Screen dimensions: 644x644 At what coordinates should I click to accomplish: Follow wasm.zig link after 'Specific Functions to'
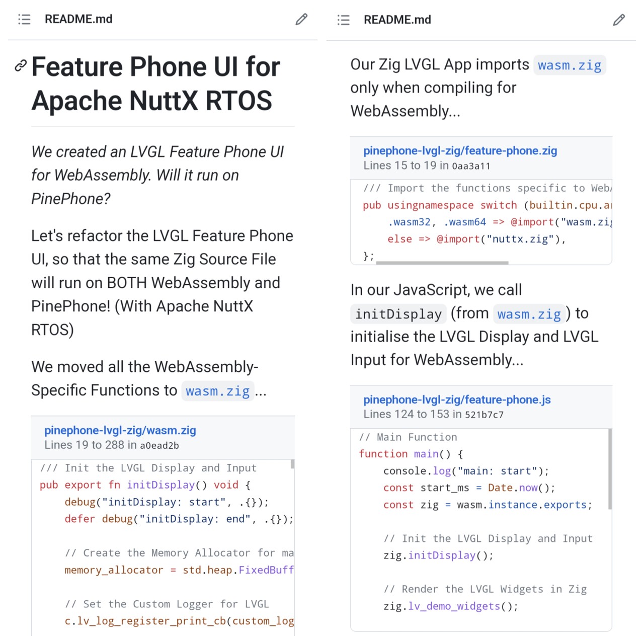[x=217, y=391]
